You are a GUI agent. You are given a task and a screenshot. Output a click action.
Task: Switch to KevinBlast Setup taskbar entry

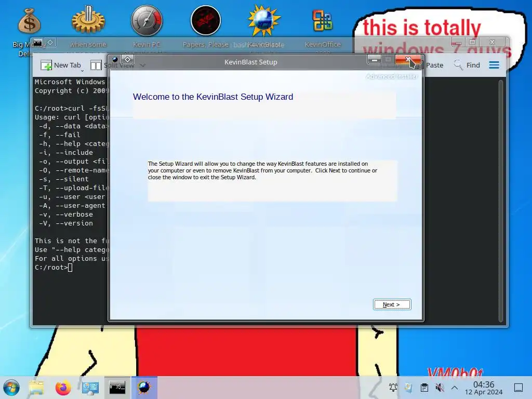click(144, 387)
